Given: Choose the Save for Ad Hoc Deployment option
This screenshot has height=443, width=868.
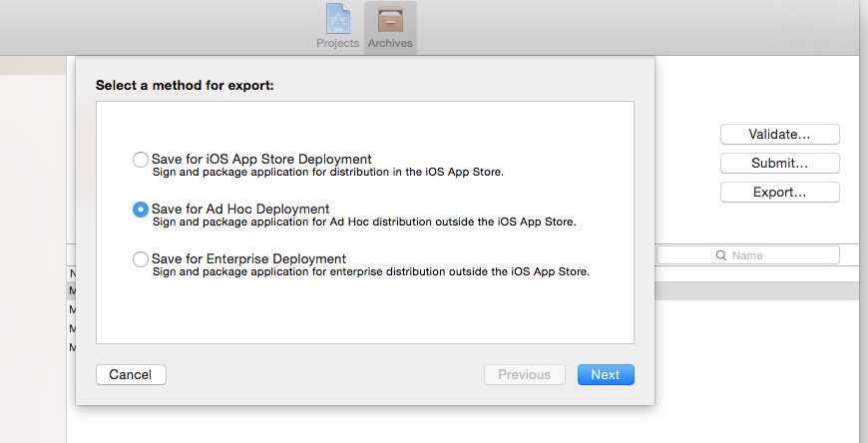Looking at the screenshot, I should pos(141,210).
